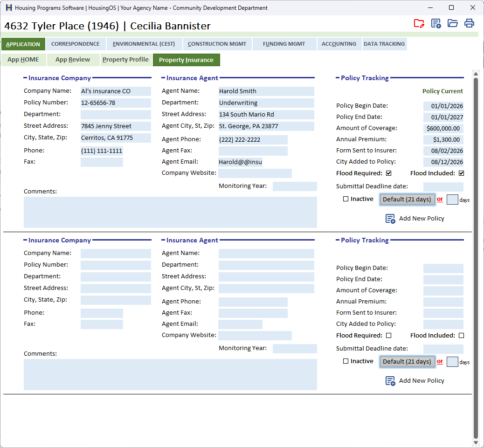
Task: Toggle Flood Included checkbox in first policy
Action: (x=461, y=173)
